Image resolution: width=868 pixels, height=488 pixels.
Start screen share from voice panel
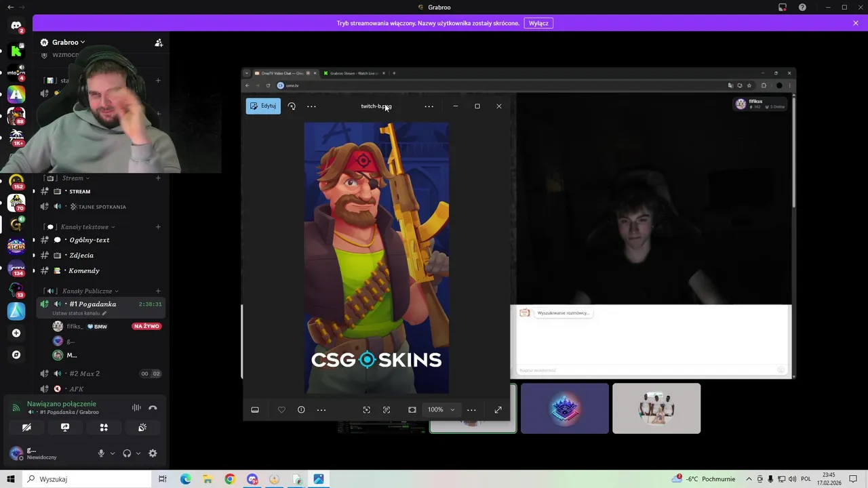[x=65, y=428]
